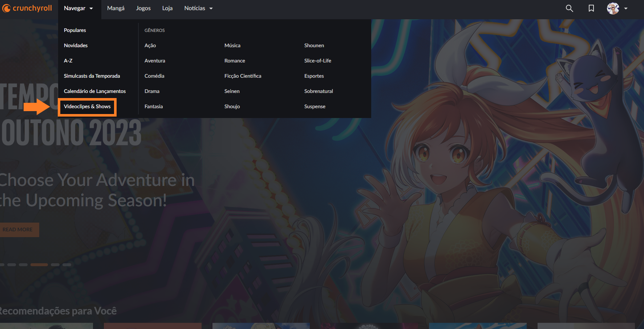Image resolution: width=644 pixels, height=329 pixels.
Task: Expand the Notícias dropdown
Action: pos(198,8)
